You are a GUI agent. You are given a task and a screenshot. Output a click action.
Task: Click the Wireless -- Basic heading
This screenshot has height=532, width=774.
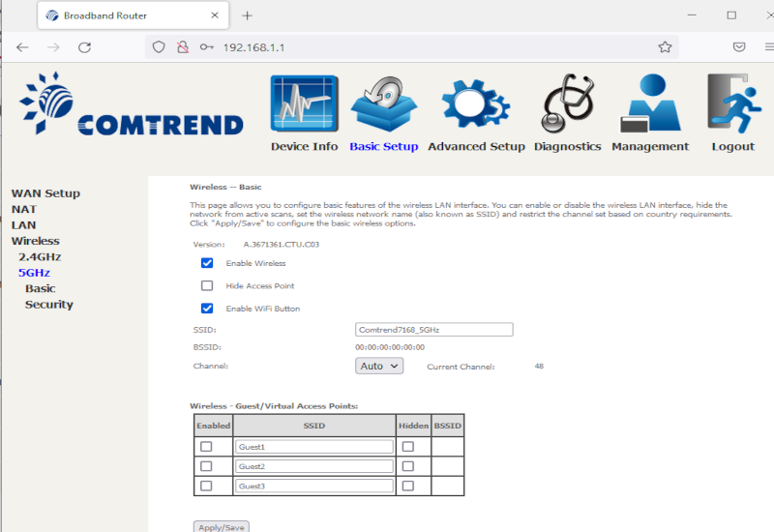tap(225, 187)
